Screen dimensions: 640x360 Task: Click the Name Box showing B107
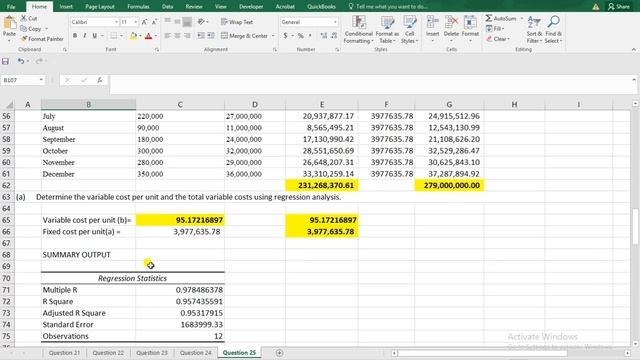click(22, 80)
